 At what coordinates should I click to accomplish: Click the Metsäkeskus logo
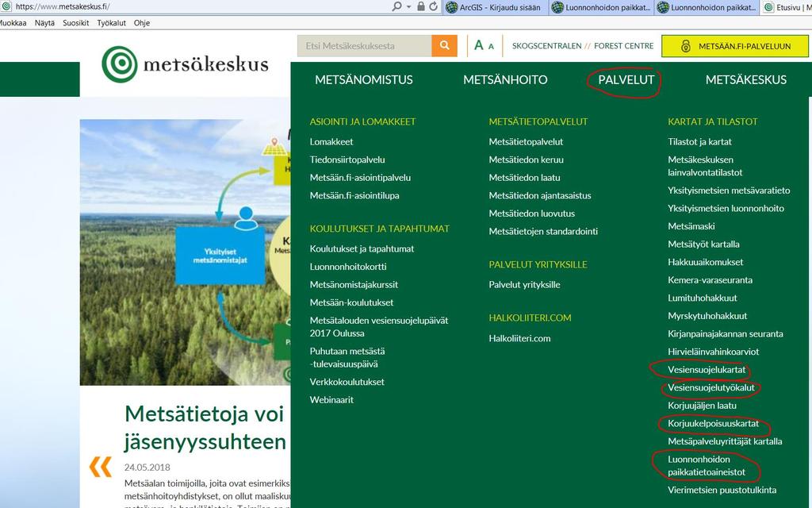(185, 64)
